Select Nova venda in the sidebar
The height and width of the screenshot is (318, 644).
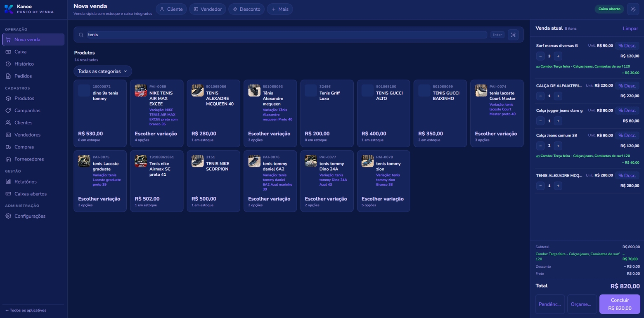pos(33,40)
